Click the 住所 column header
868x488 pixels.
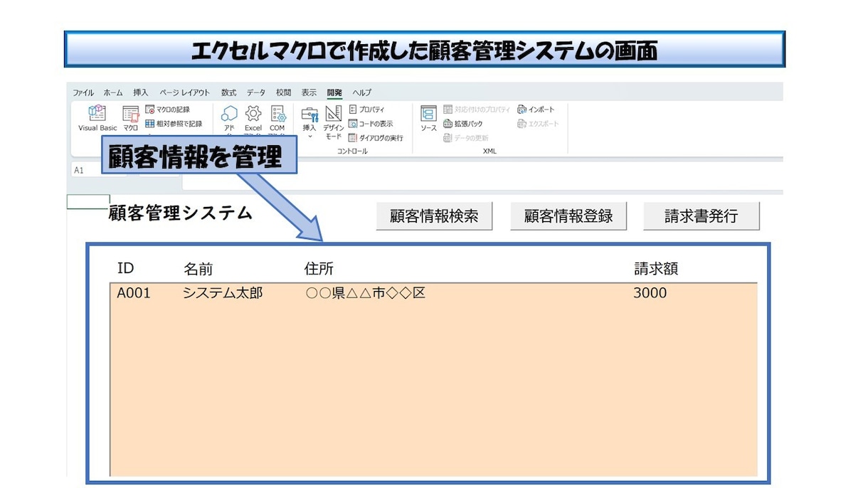pos(319,269)
